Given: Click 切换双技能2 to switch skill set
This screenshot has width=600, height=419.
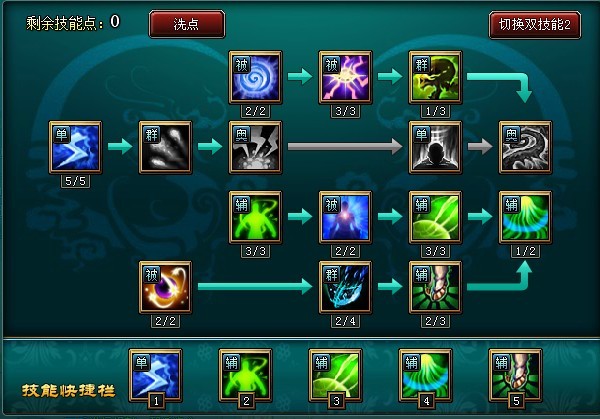Looking at the screenshot, I should click(535, 25).
